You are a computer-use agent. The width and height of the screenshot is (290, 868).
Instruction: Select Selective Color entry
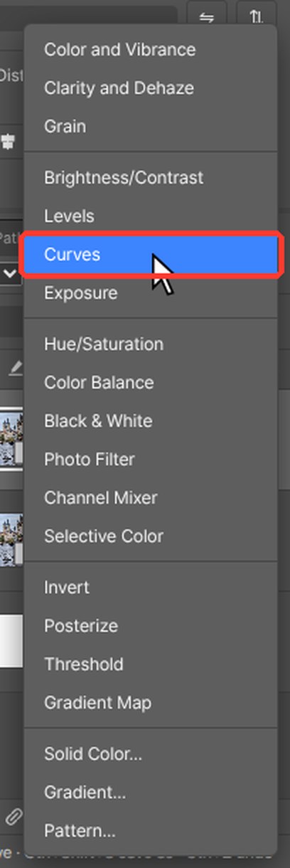pos(151,536)
